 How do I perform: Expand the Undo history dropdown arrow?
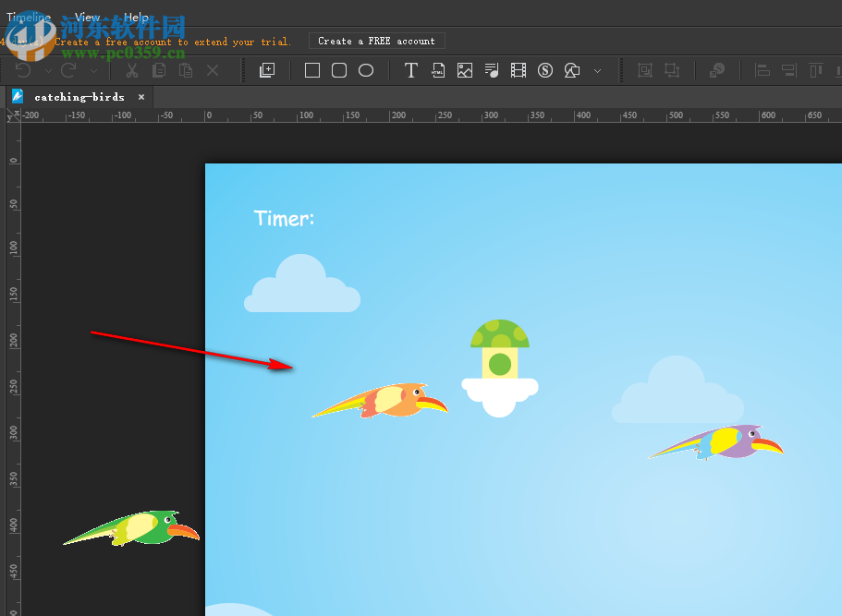[x=48, y=70]
